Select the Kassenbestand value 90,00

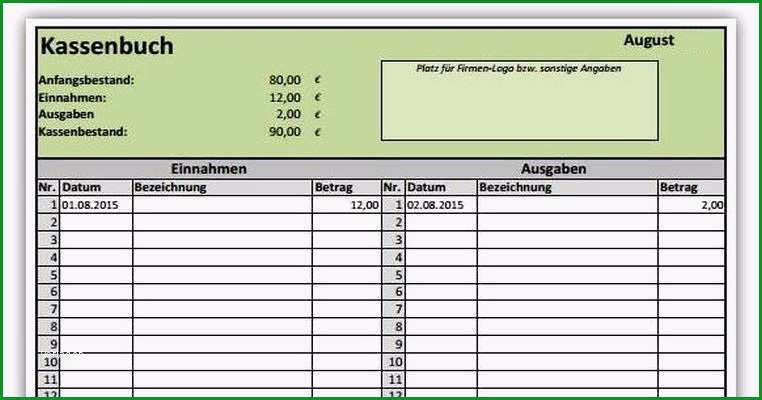[285, 132]
